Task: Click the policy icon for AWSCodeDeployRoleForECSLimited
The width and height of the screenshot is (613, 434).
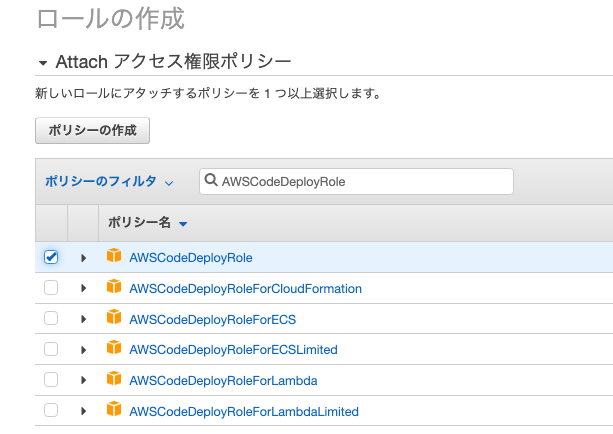Action: [114, 348]
